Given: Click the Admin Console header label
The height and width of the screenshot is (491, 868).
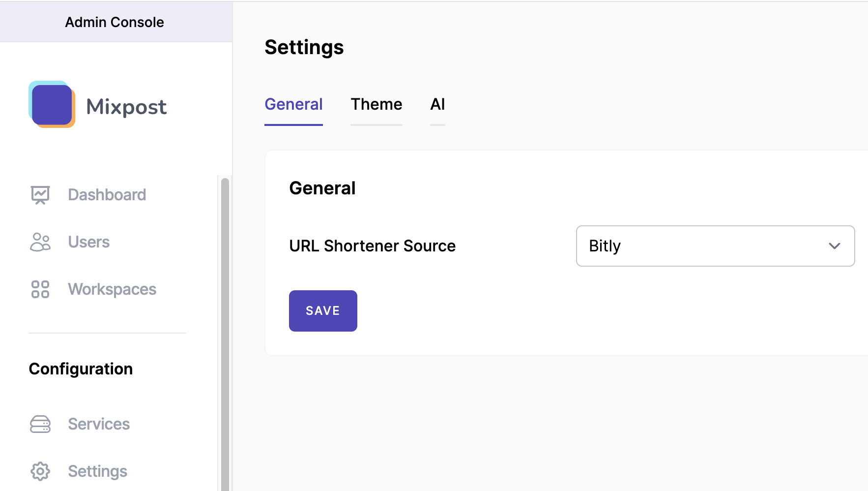Looking at the screenshot, I should coord(115,22).
